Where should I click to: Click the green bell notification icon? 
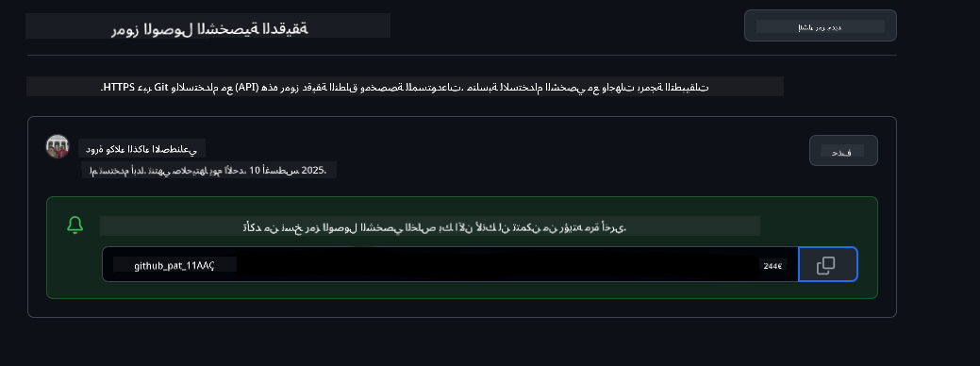pos(75,225)
